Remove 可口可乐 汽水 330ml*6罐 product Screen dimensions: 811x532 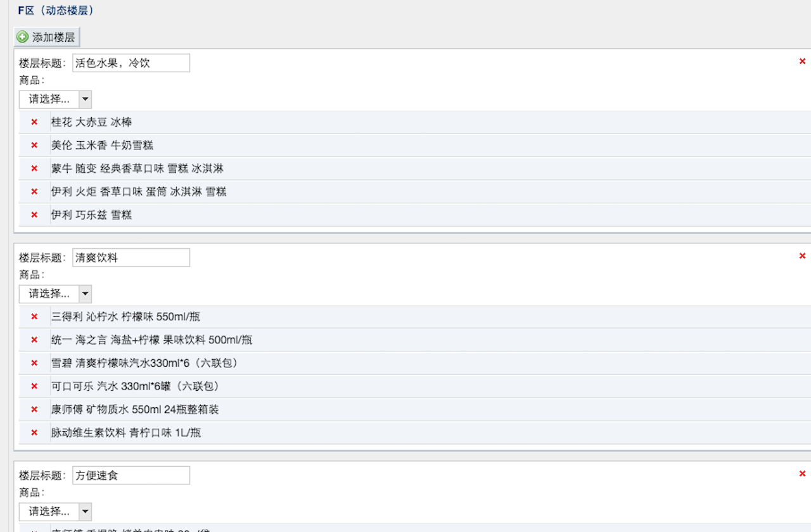34,386
